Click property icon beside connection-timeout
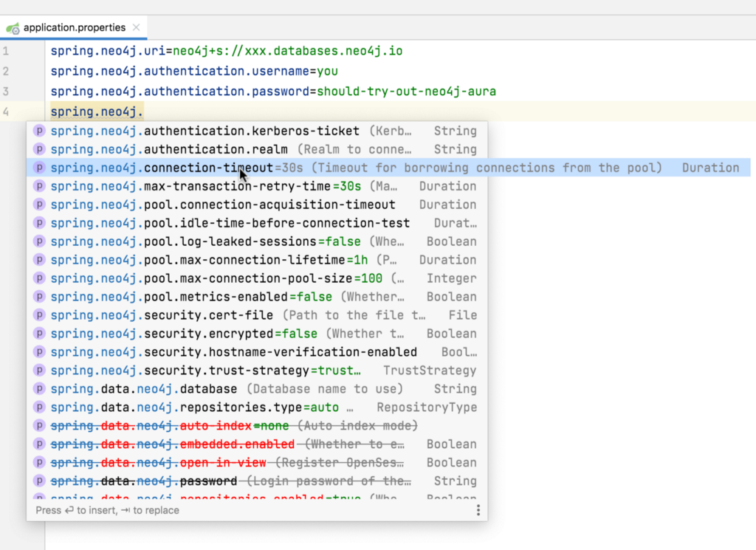 coord(40,168)
